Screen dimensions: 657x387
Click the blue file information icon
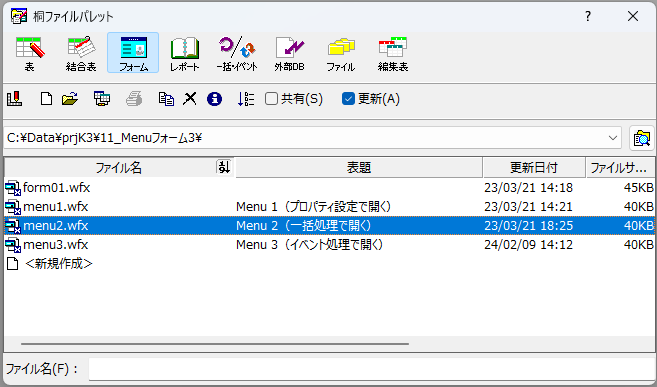click(x=214, y=99)
